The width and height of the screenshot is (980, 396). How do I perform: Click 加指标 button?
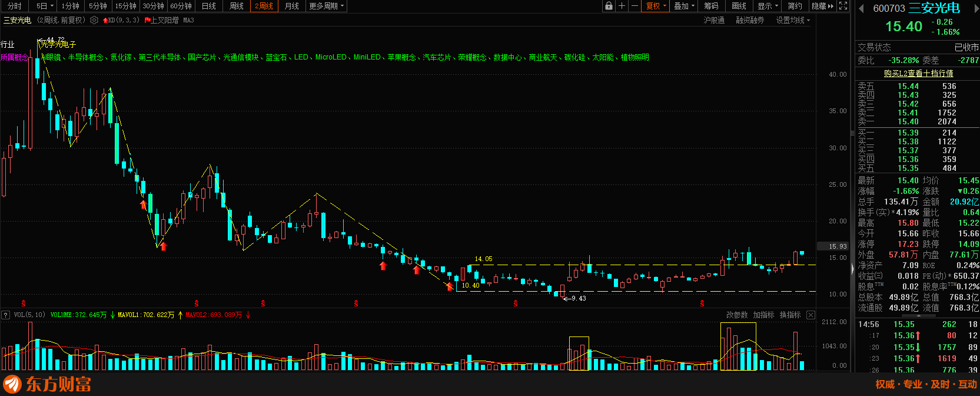[x=763, y=315]
